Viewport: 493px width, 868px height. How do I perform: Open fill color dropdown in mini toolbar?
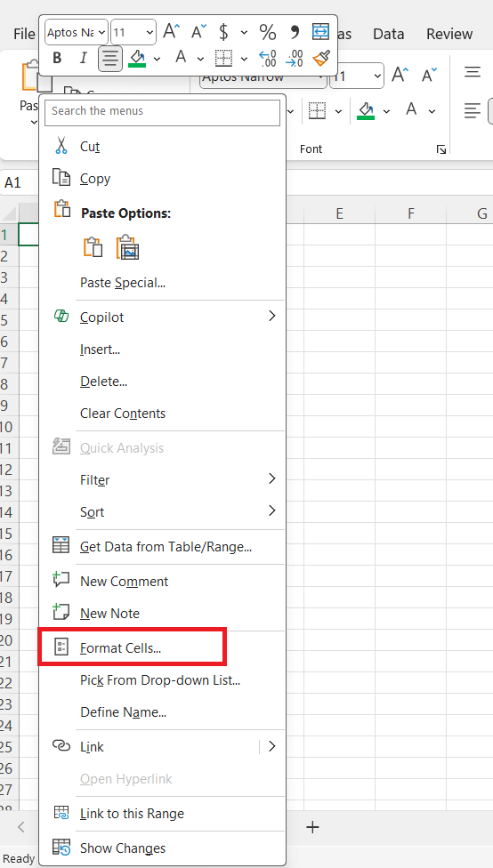pyautogui.click(x=158, y=59)
